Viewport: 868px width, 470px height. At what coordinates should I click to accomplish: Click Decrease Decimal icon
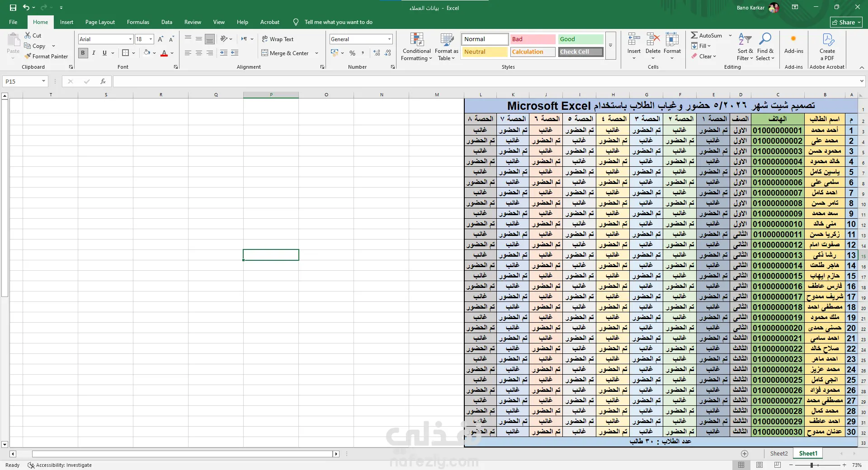coord(388,53)
